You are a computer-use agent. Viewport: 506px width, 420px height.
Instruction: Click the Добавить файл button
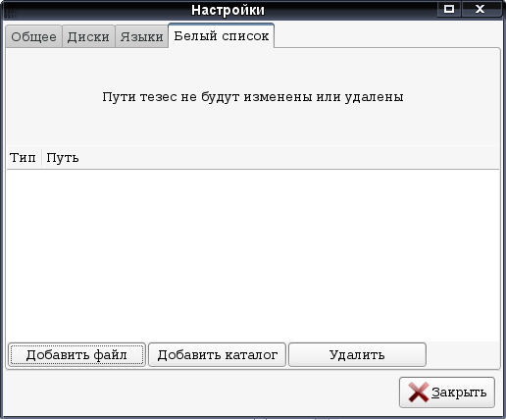coord(76,355)
